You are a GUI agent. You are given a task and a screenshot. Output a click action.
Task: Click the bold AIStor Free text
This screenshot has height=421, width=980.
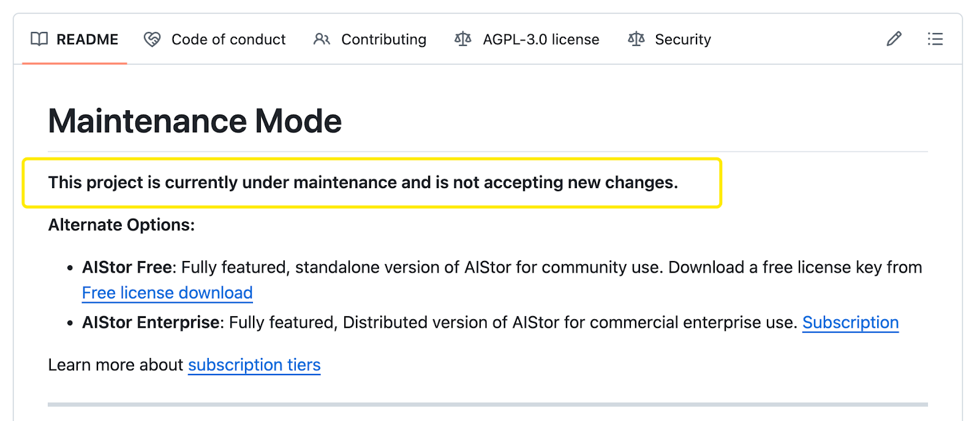pos(127,267)
